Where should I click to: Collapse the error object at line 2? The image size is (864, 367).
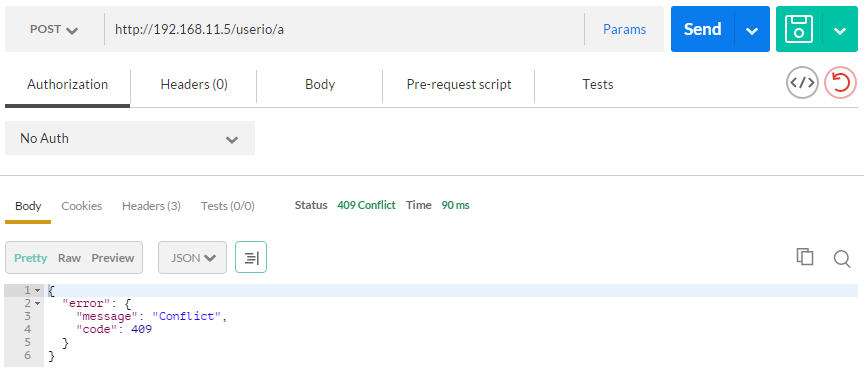37,303
